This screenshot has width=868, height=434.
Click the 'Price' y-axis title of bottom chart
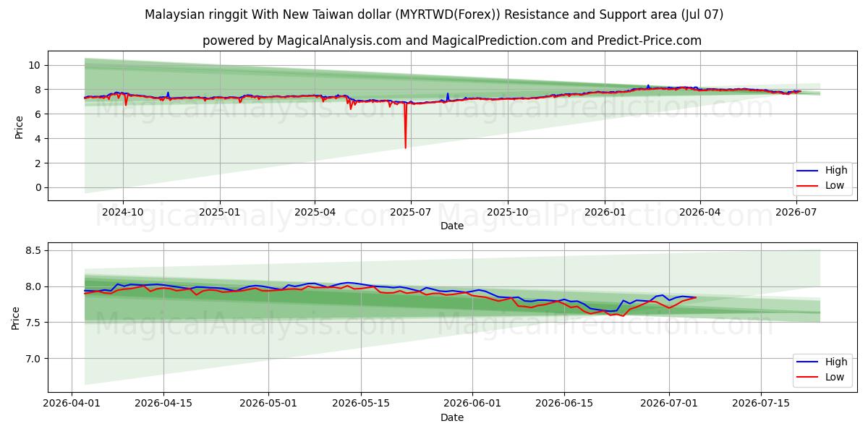point(16,318)
